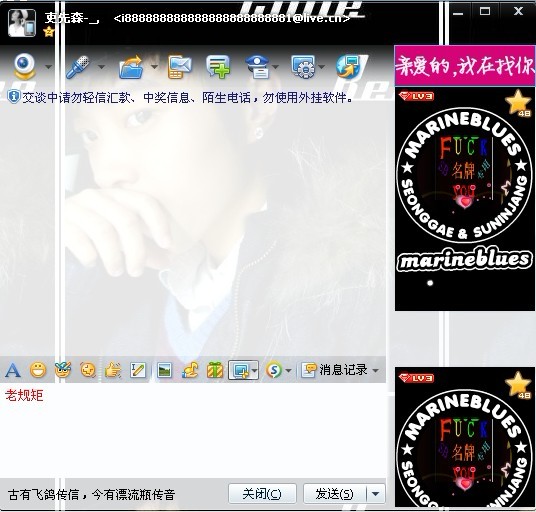This screenshot has height=512, width=536.
Task: Click lower LV3 diamond badge
Action: pos(416,378)
